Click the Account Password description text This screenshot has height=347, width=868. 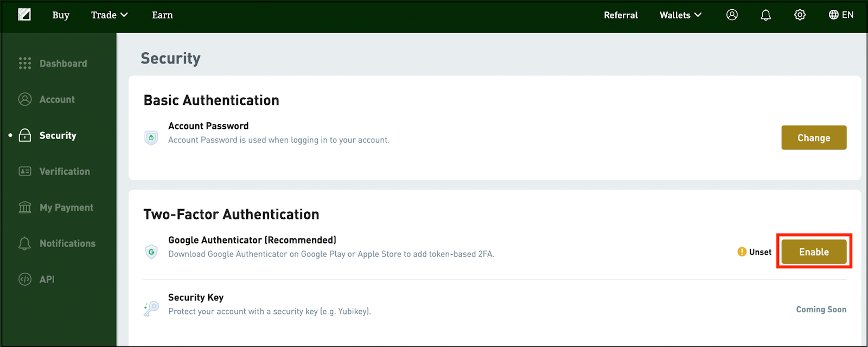[x=279, y=140]
